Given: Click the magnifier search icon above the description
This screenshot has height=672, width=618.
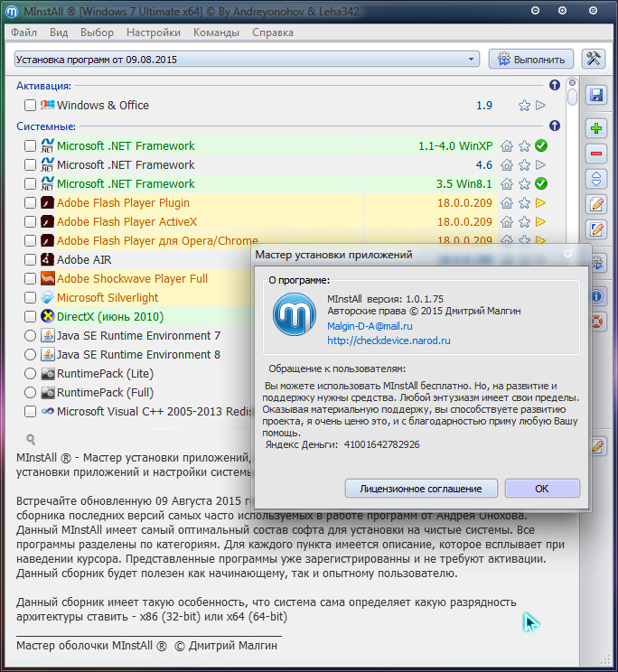Looking at the screenshot, I should (x=31, y=439).
